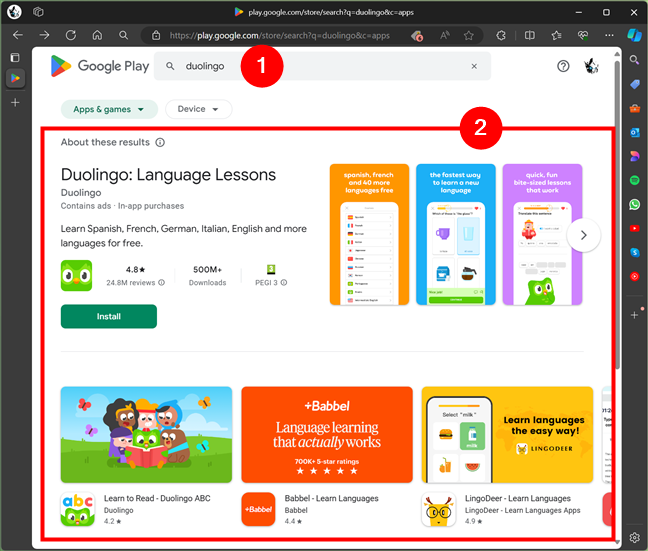Open the Google account avatar
The height and width of the screenshot is (551, 648).
(x=591, y=66)
